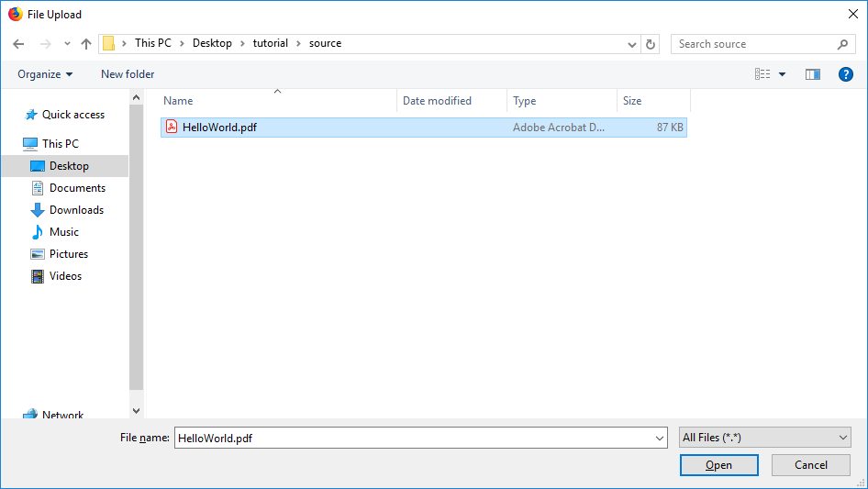The height and width of the screenshot is (489, 868).
Task: Click the tutorial breadcrumb segment
Action: point(270,43)
